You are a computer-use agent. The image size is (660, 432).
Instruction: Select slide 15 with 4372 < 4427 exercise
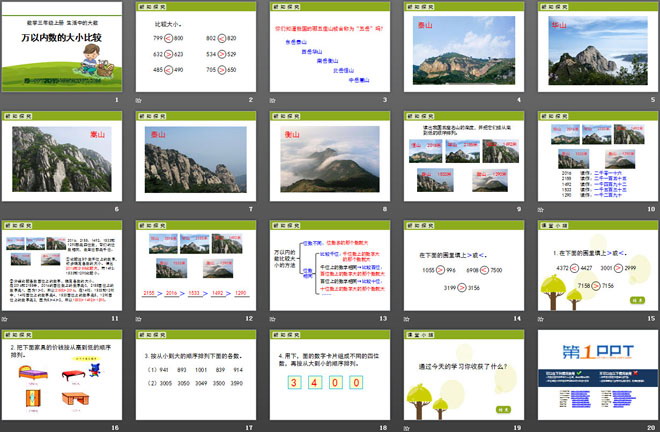[x=598, y=266]
